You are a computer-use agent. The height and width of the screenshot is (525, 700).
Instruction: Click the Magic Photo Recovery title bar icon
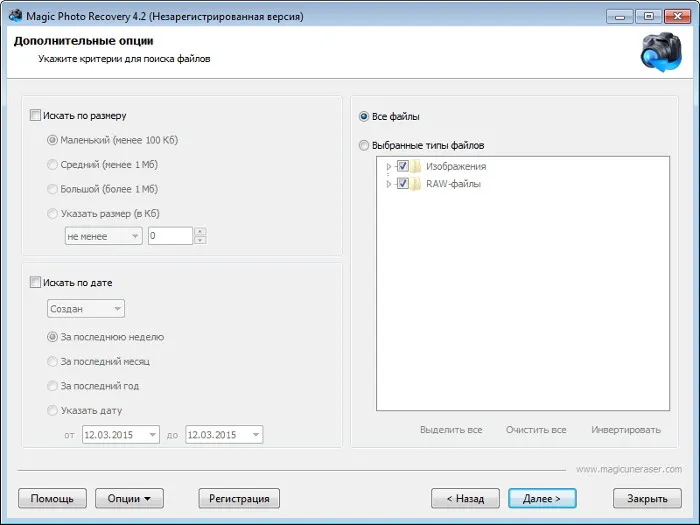(x=16, y=16)
